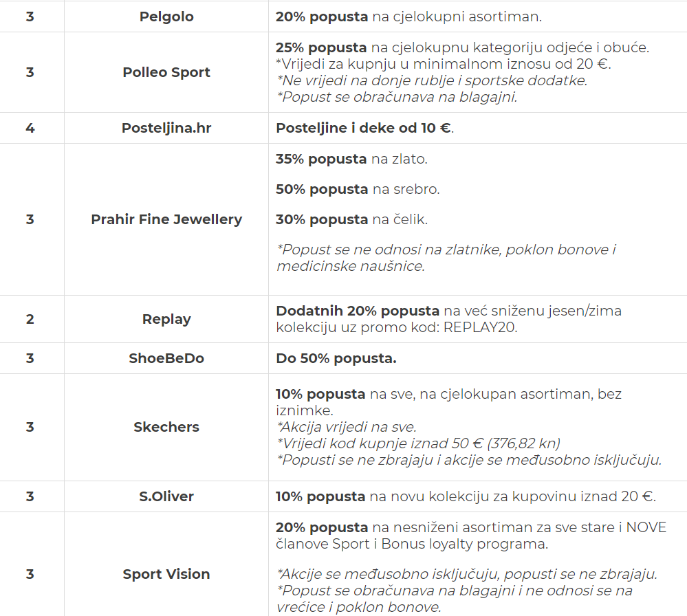
Task: Select the ShoeBeDo store name
Action: click(166, 358)
